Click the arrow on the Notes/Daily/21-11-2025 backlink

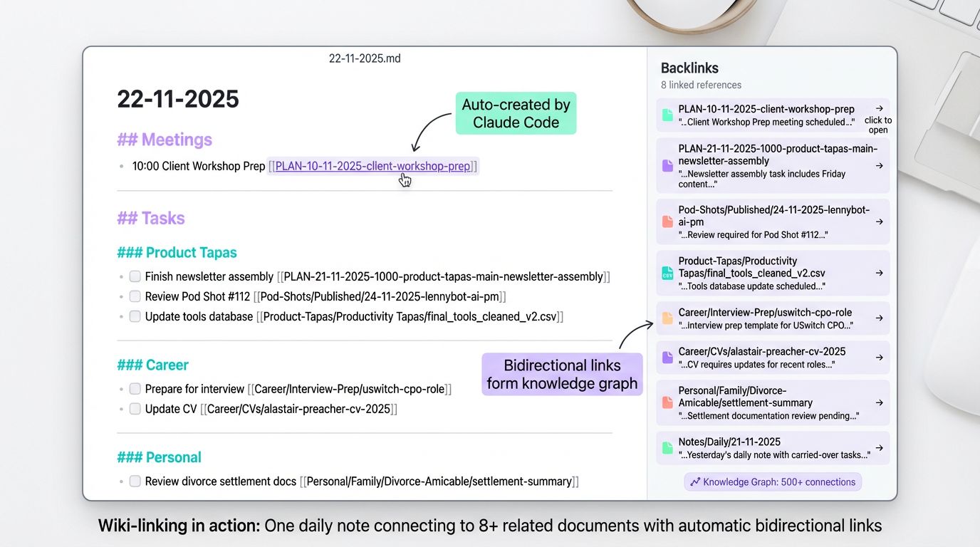pos(879,448)
